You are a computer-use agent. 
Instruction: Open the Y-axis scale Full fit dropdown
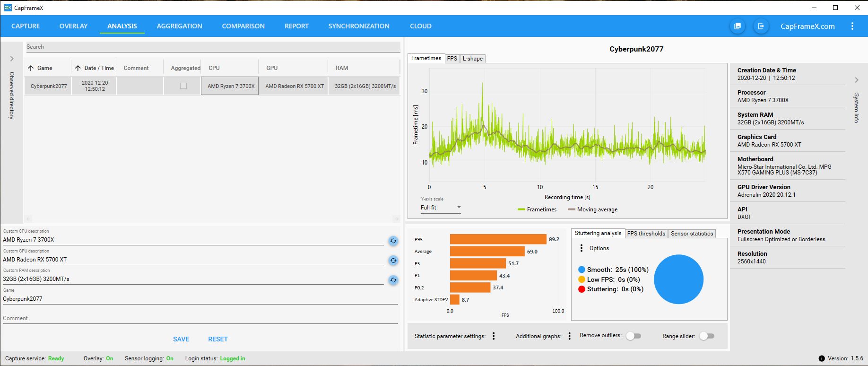pyautogui.click(x=441, y=208)
